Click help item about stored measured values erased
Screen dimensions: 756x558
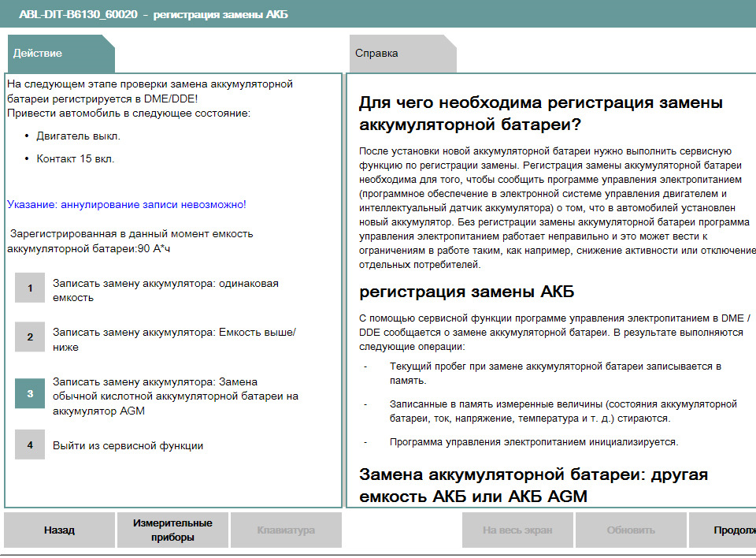(563, 411)
